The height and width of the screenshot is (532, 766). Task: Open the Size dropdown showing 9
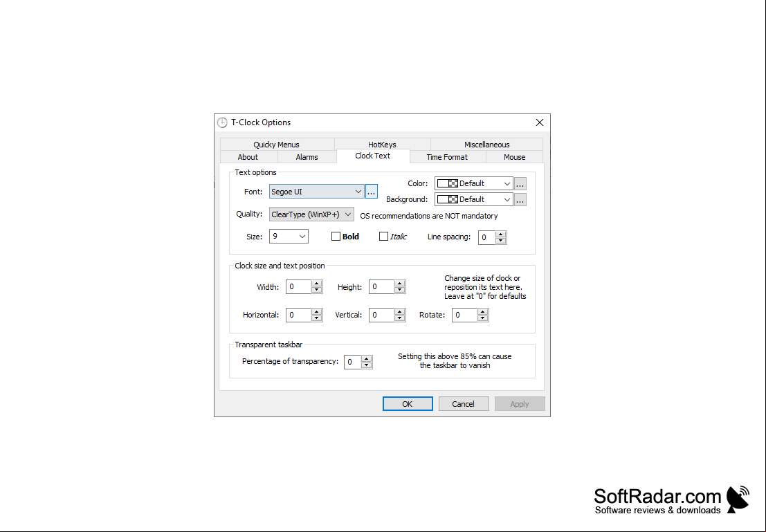[x=289, y=237]
